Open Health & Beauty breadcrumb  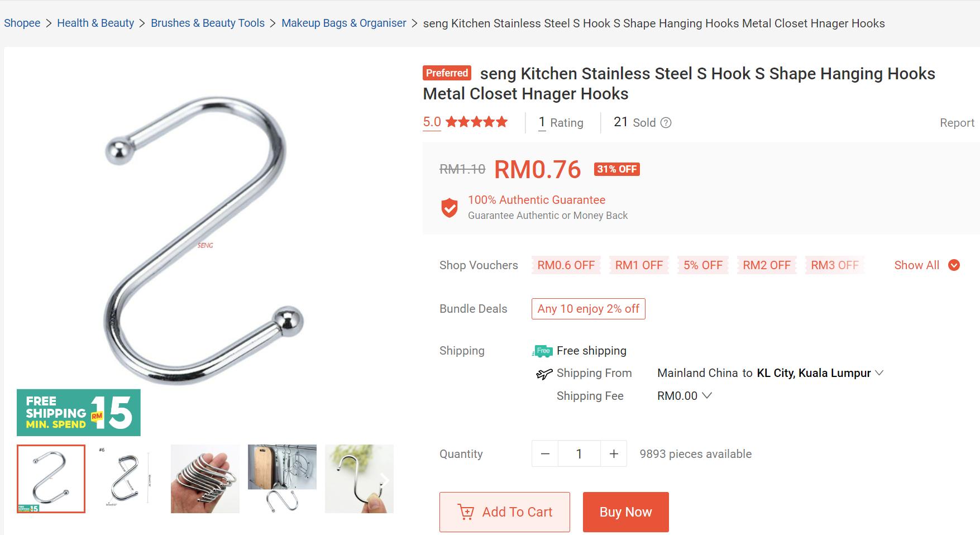point(95,23)
